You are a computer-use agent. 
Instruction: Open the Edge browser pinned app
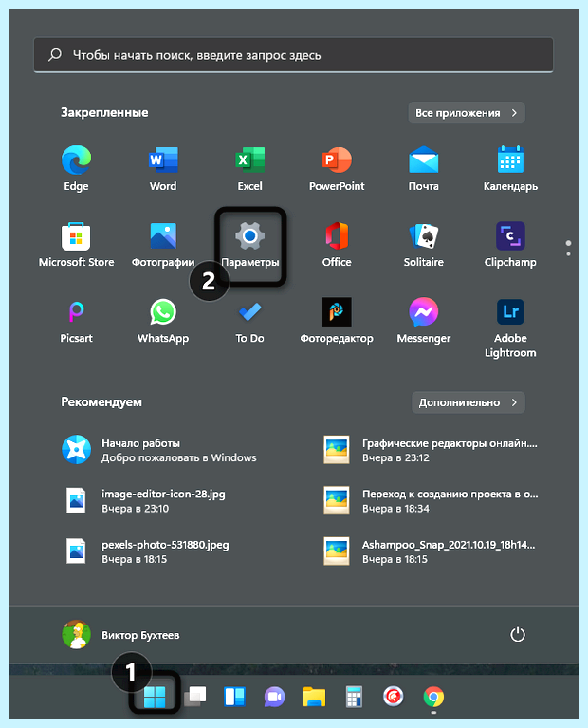point(76,168)
